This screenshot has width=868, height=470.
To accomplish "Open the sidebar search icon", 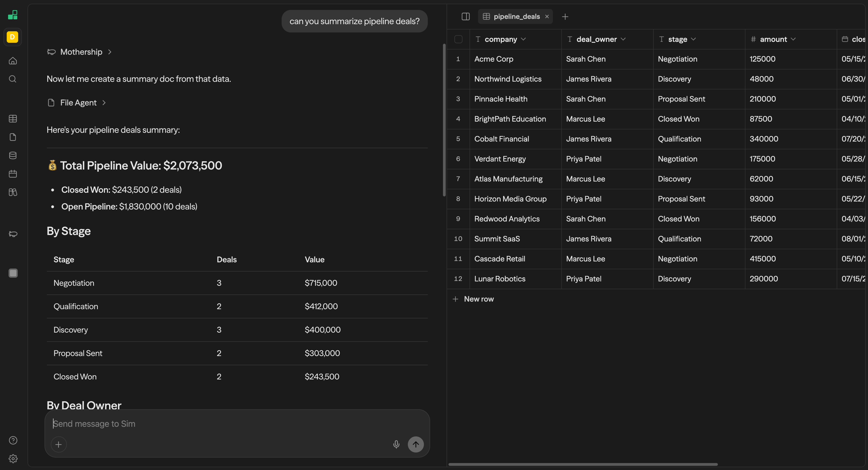I will pos(13,79).
